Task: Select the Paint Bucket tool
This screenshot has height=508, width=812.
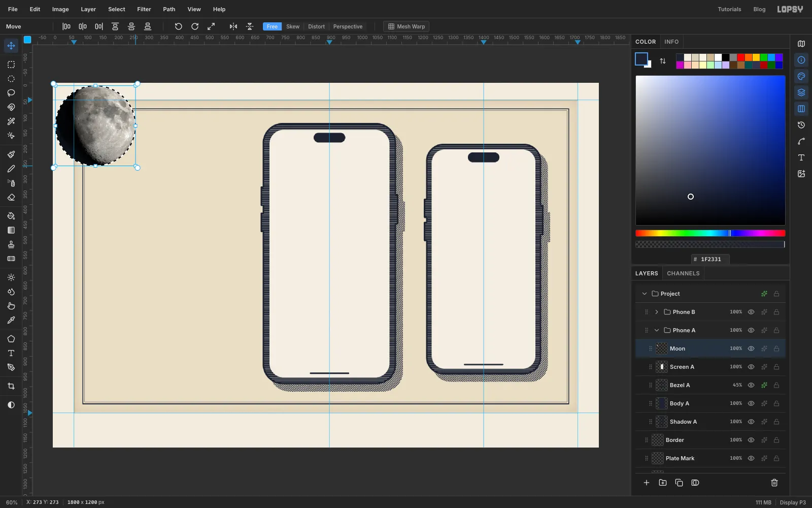Action: coord(11,216)
